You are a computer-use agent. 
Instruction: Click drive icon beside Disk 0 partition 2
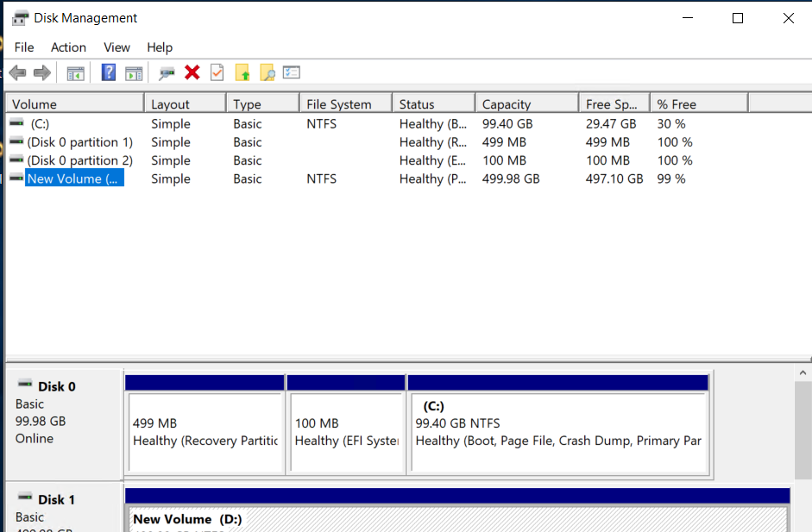coord(16,160)
